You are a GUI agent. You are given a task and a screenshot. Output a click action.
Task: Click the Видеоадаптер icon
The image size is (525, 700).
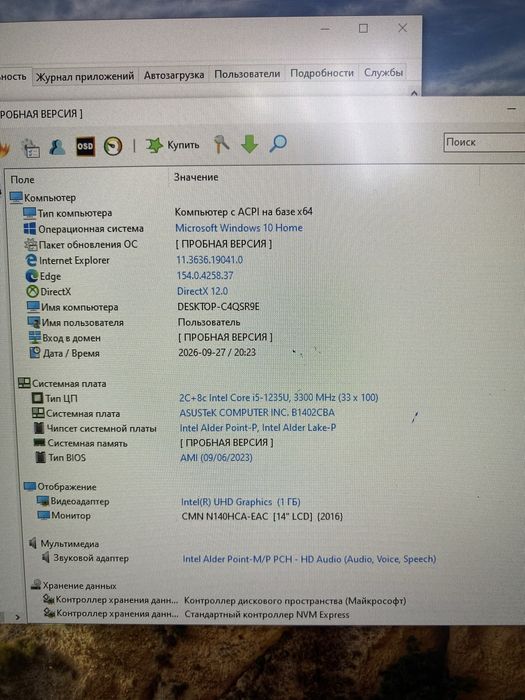(x=42, y=501)
